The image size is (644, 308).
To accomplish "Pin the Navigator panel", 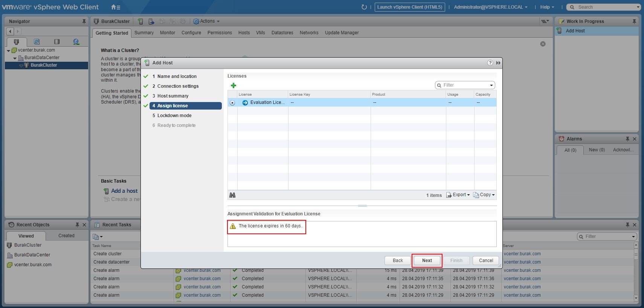I will tap(84, 21).
